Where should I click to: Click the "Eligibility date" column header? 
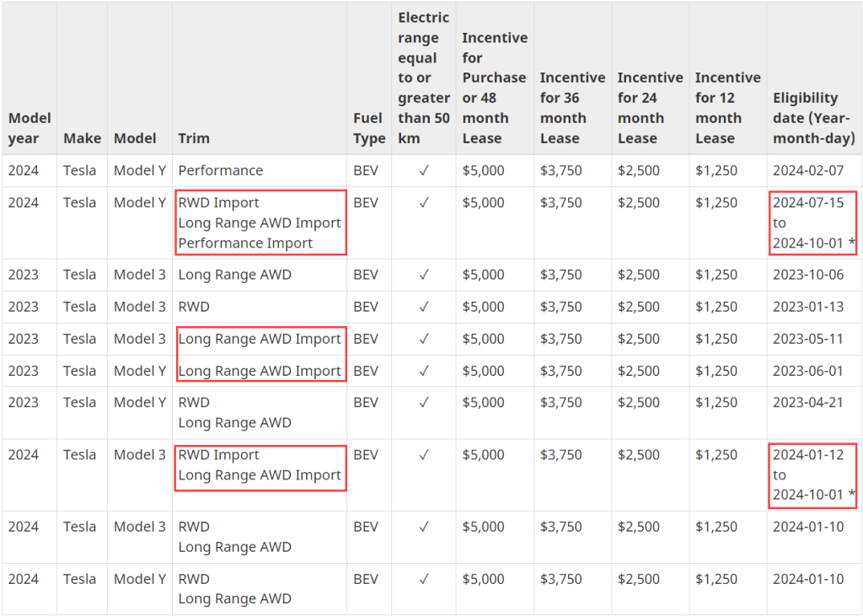813,118
